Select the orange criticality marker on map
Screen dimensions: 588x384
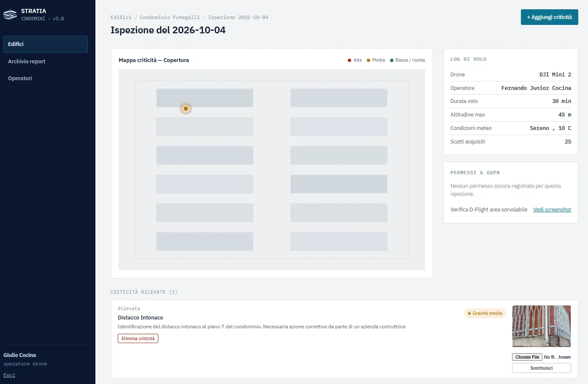click(186, 108)
